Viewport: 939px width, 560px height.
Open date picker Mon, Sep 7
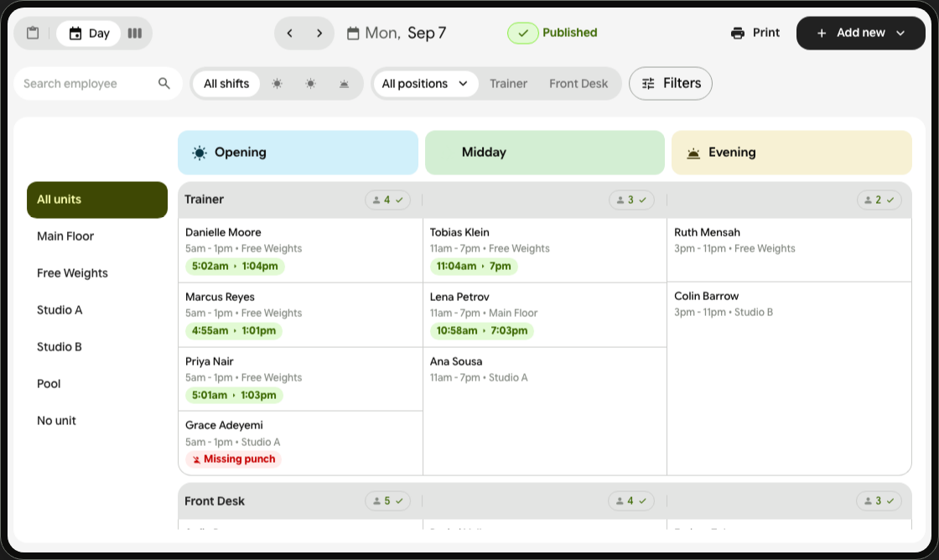397,33
